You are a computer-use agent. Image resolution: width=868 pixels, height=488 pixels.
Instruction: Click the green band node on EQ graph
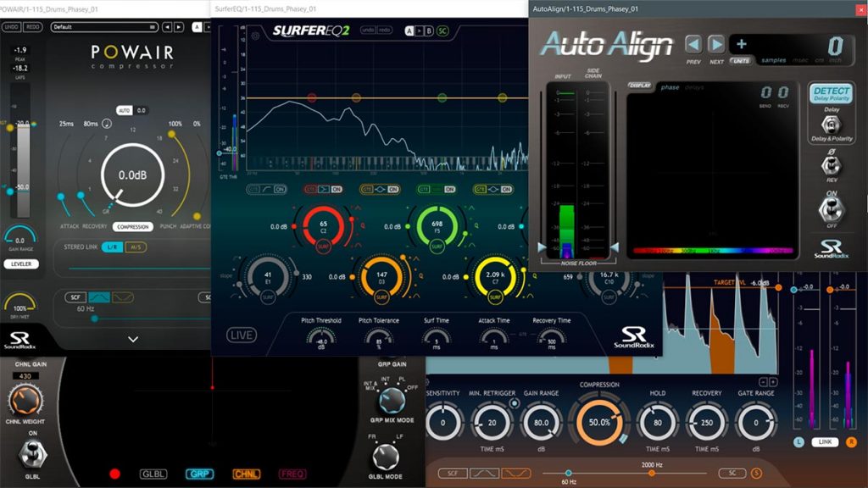pyautogui.click(x=442, y=98)
